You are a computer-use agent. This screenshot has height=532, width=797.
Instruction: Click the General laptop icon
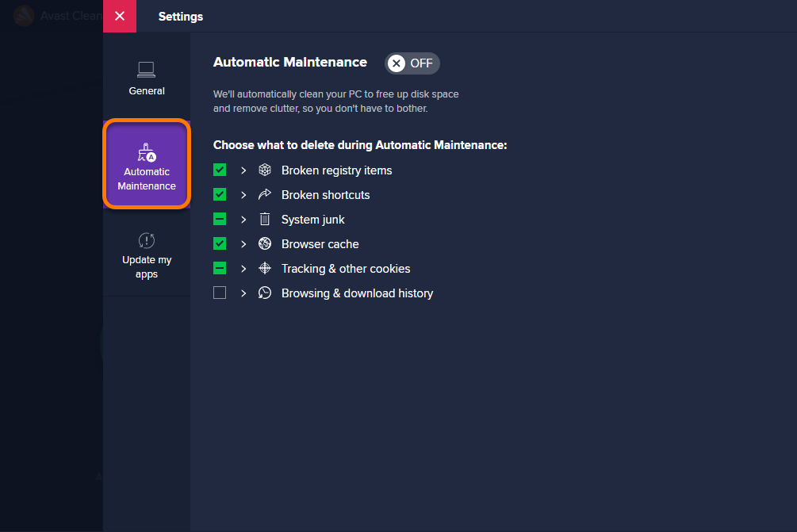147,70
